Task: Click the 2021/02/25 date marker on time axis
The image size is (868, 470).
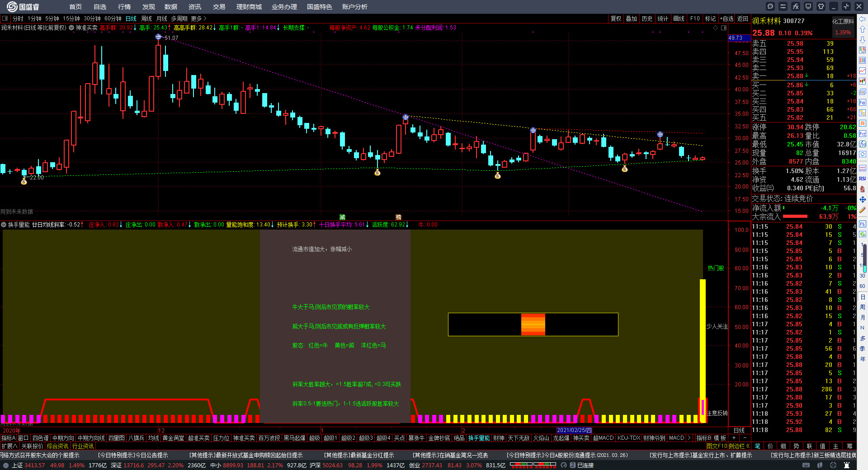Action: (x=574, y=430)
